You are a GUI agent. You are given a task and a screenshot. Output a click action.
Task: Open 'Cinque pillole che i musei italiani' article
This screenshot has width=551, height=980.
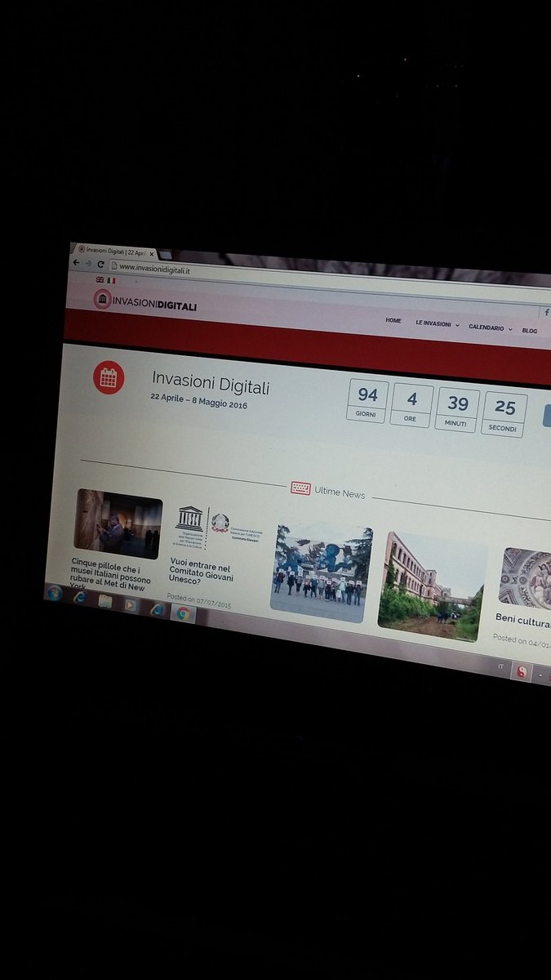click(x=111, y=575)
